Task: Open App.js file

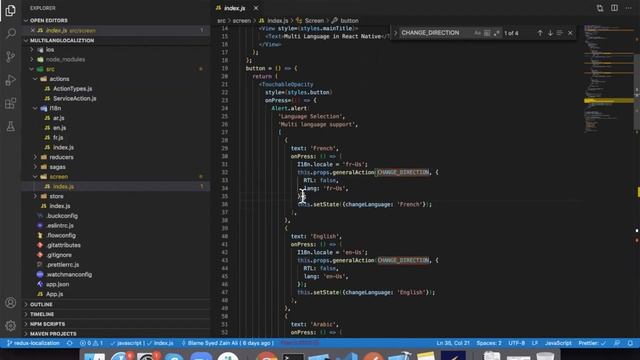Action: 54,295
